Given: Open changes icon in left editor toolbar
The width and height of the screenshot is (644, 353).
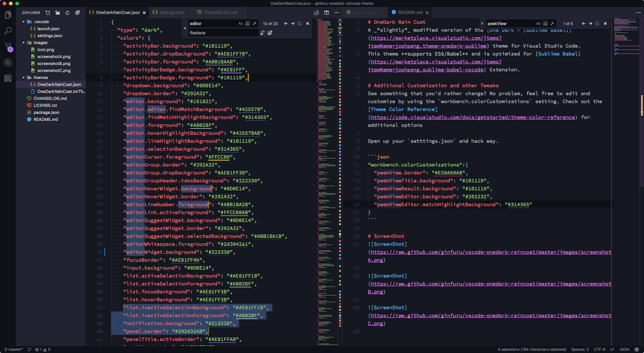Looking at the screenshot, I should pyautogui.click(x=317, y=13).
